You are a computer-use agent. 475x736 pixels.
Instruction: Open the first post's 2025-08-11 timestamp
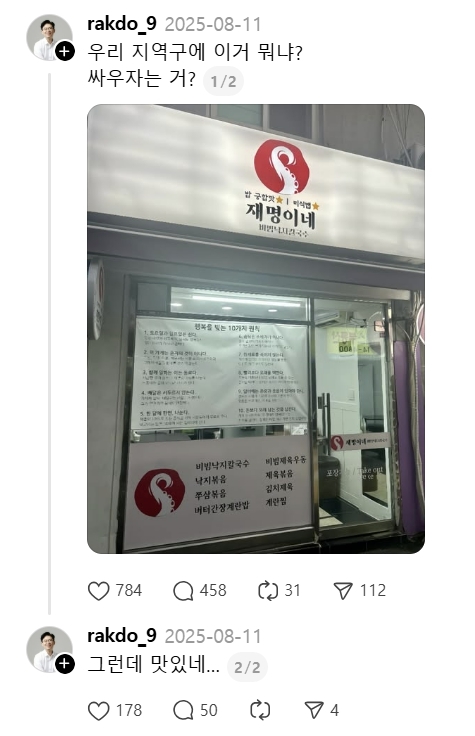[x=213, y=24]
